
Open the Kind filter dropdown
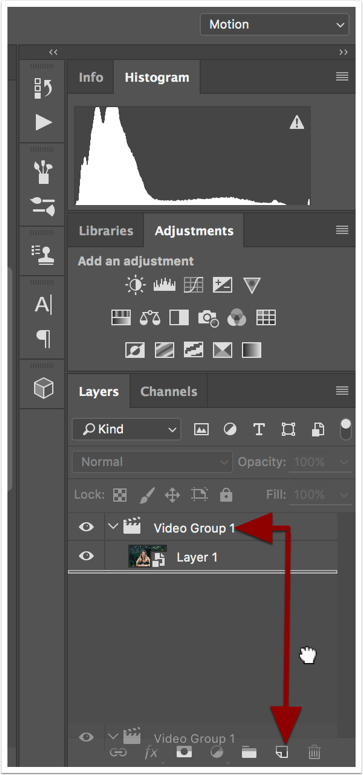tap(127, 429)
